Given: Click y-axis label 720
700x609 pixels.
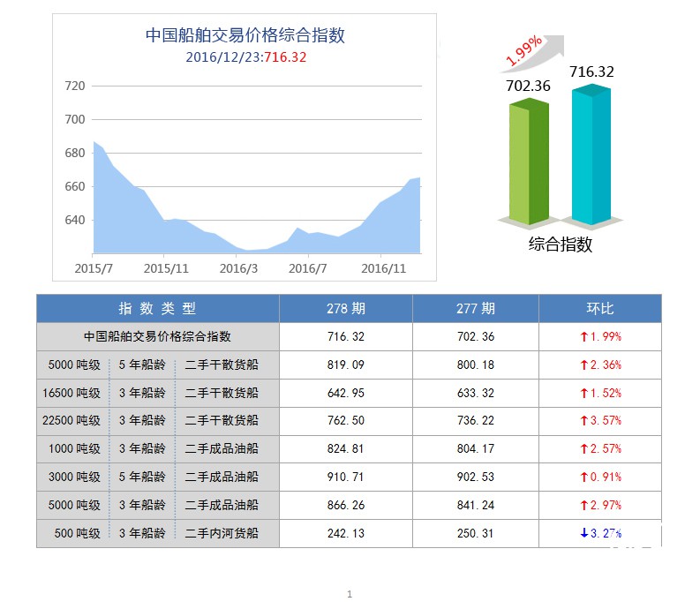Looking at the screenshot, I should coord(74,86).
